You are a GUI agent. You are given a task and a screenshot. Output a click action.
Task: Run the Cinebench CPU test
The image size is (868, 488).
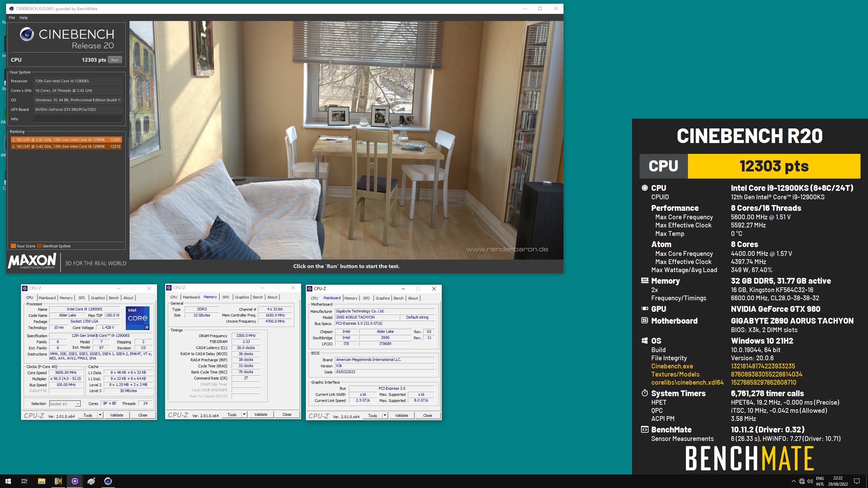pyautogui.click(x=115, y=60)
